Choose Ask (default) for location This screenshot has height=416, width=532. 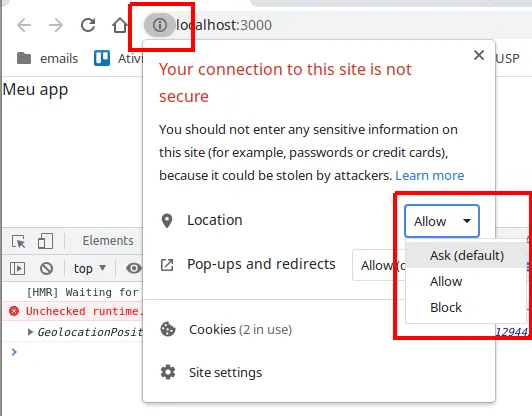[x=466, y=256]
